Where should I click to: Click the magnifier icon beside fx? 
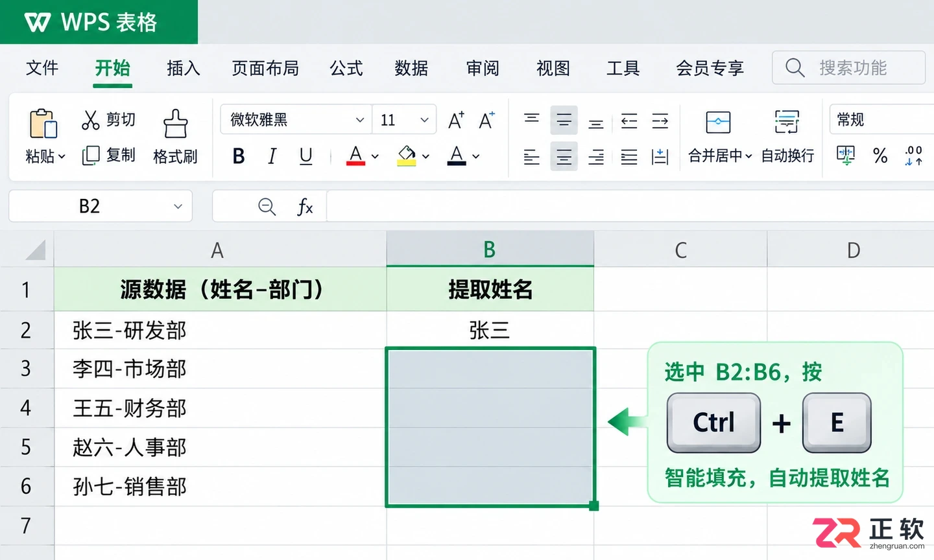click(267, 207)
